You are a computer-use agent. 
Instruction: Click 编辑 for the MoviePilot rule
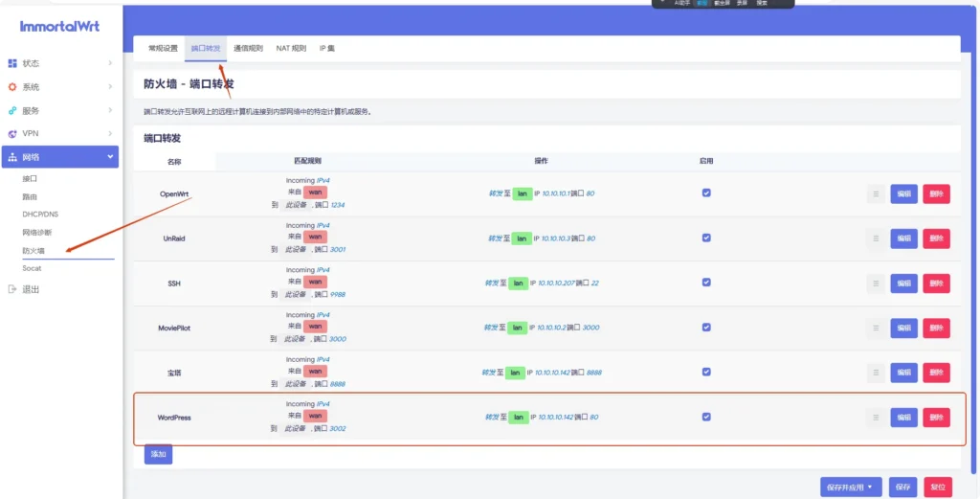[903, 328]
